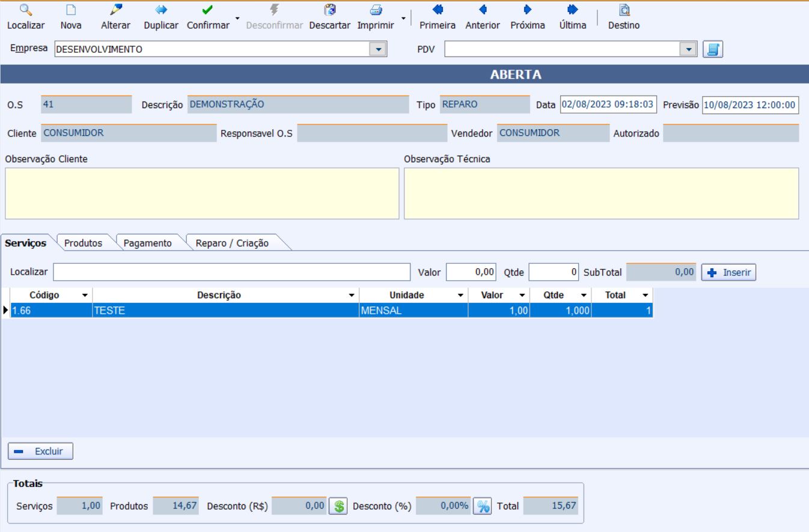Click into the Observação Cliente text area

(201, 194)
